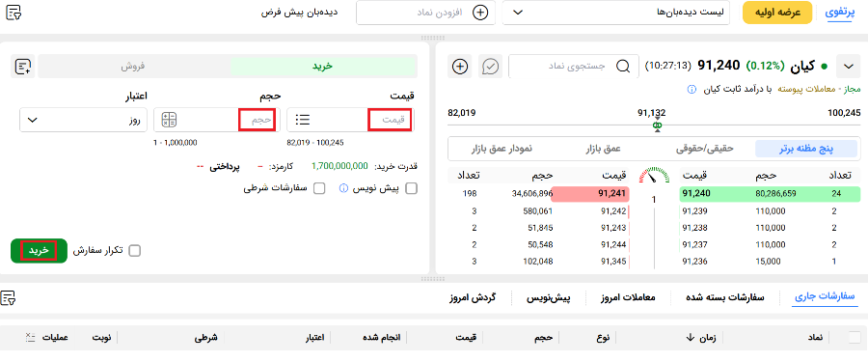Click the افزودن نماد input field
This screenshot has height=362, width=868.
[x=426, y=13]
